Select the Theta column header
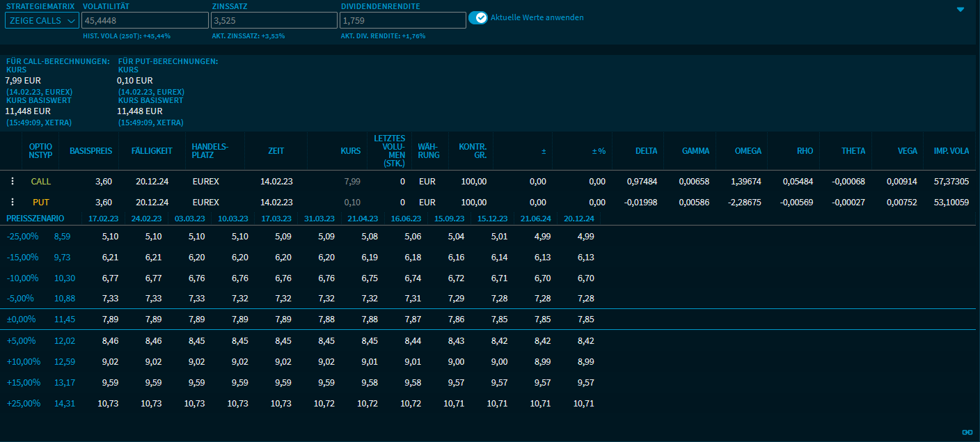 853,150
